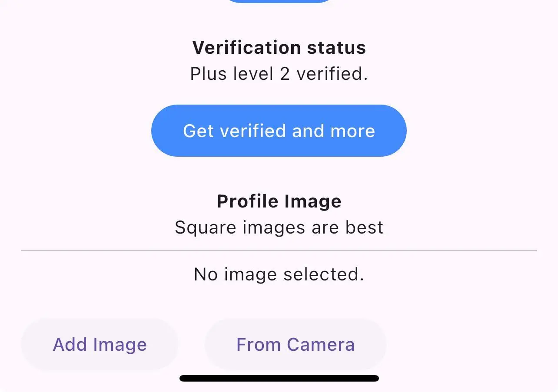
Task: Tap the Get verified and more button
Action: [279, 131]
